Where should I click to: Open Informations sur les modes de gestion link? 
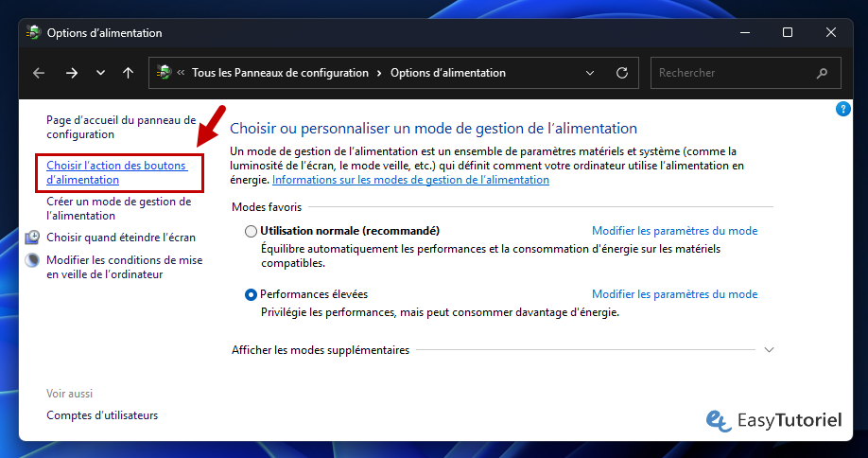pos(410,180)
